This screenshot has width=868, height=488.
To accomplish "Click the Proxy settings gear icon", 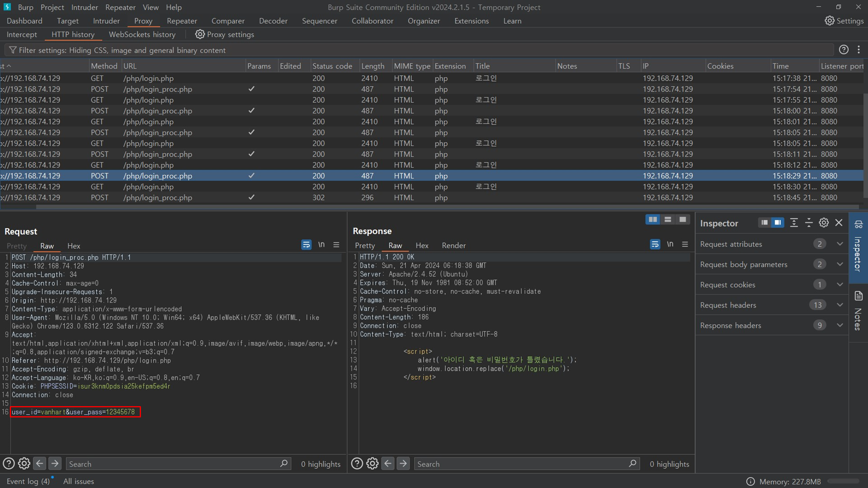I will coord(200,34).
